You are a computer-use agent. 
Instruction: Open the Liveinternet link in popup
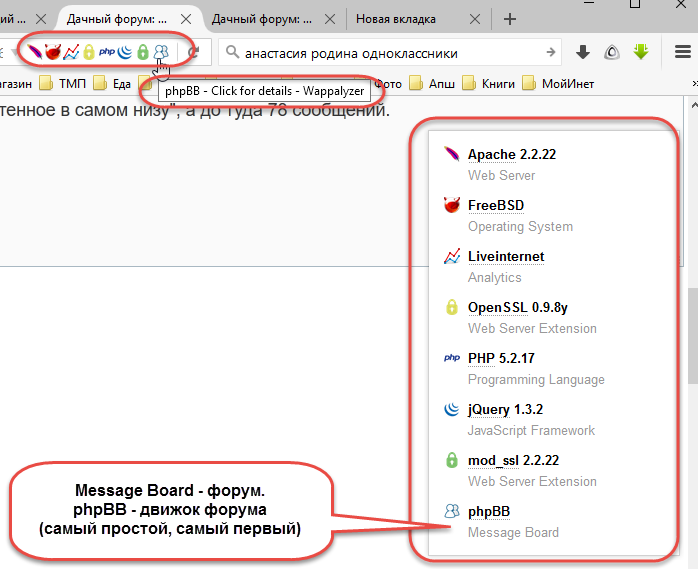(x=506, y=256)
